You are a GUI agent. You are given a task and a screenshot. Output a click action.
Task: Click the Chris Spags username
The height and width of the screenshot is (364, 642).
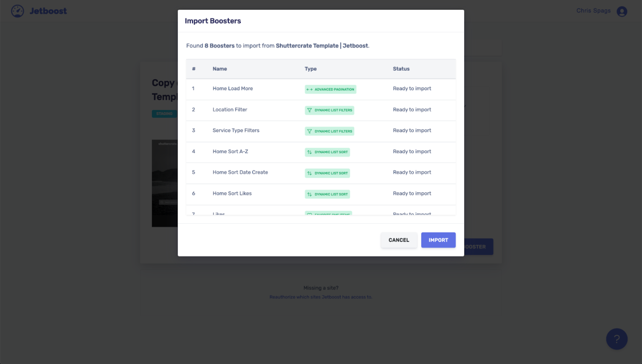point(593,10)
